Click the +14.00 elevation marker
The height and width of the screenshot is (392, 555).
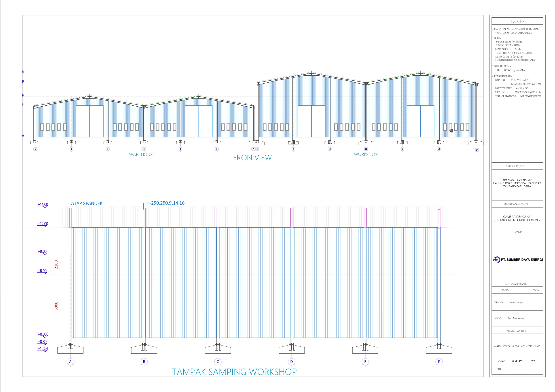[x=43, y=205]
